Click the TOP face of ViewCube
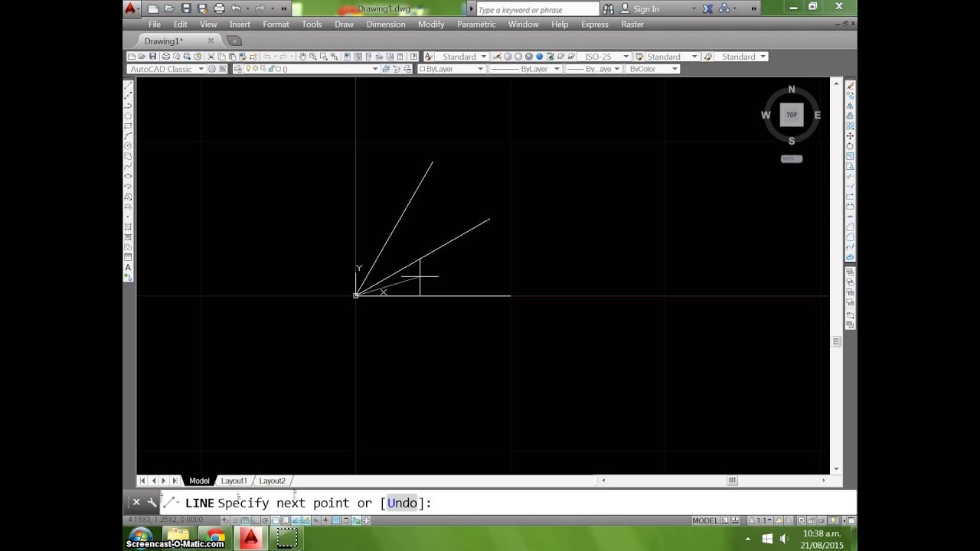 tap(792, 115)
